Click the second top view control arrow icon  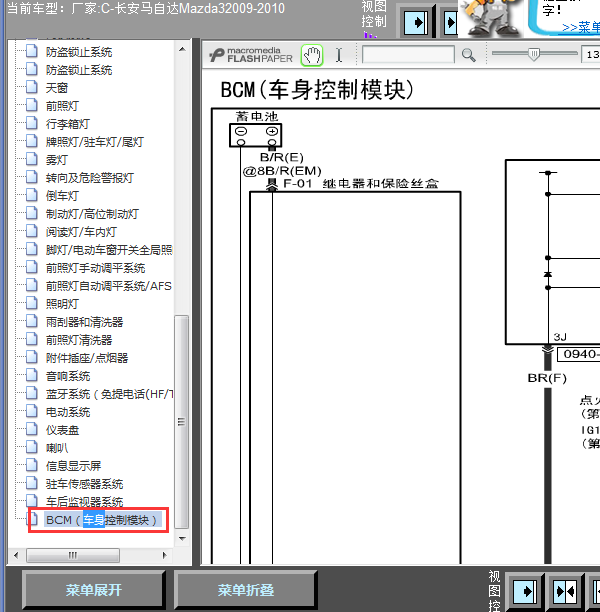[x=451, y=22]
